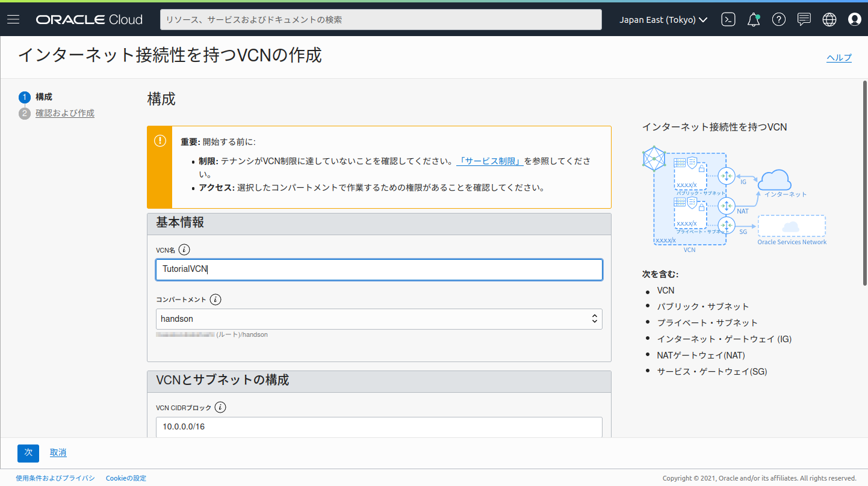The height and width of the screenshot is (486, 868).
Task: Click the 構成 step label
Action: 44,97
